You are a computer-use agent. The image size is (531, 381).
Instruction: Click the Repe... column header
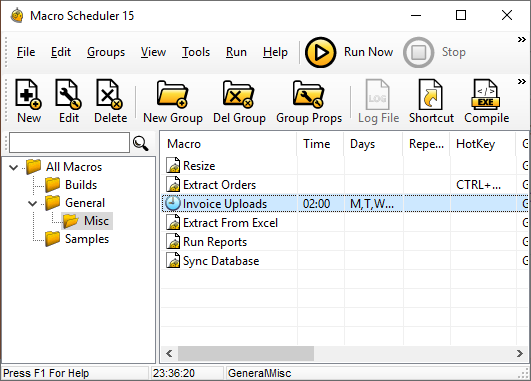(426, 144)
